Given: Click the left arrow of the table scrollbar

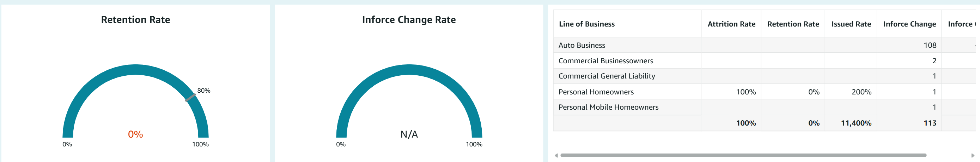Looking at the screenshot, I should (x=556, y=155).
